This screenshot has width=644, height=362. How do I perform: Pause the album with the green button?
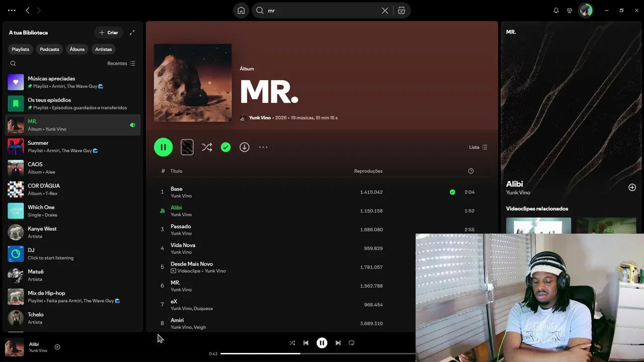pyautogui.click(x=164, y=147)
